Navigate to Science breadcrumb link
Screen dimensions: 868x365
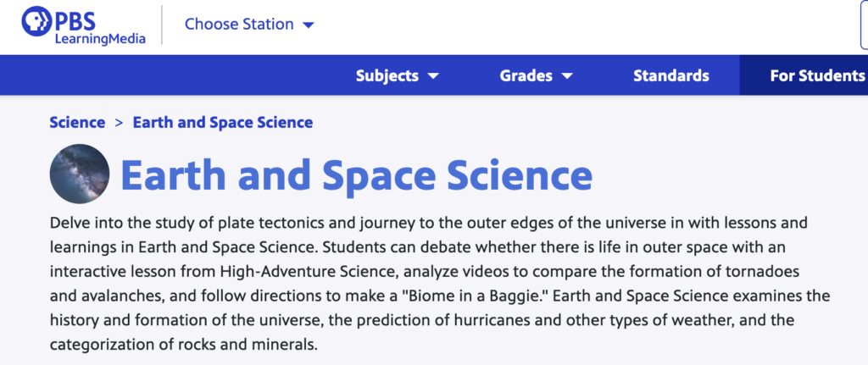(77, 122)
